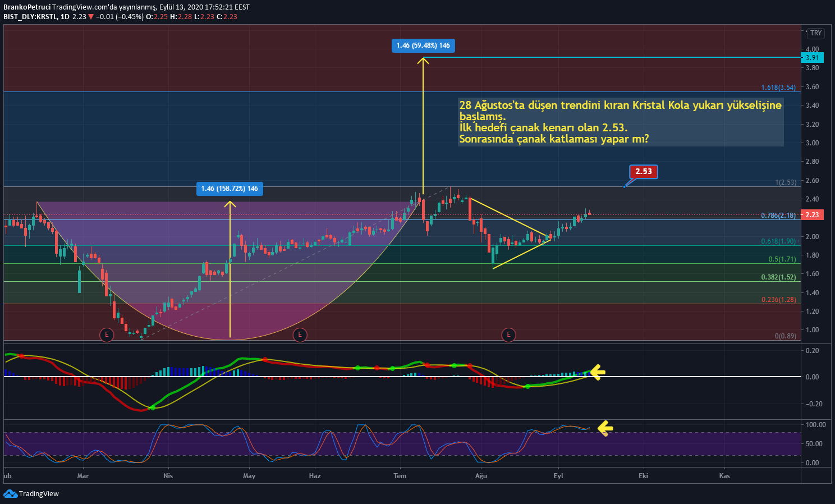Click the 4.00 price axis label

coord(812,49)
